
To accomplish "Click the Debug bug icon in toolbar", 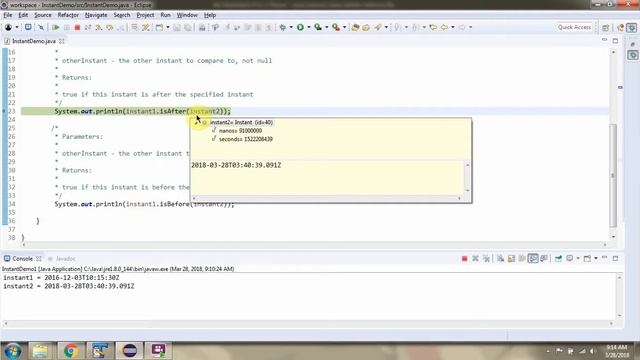I will point(282,27).
